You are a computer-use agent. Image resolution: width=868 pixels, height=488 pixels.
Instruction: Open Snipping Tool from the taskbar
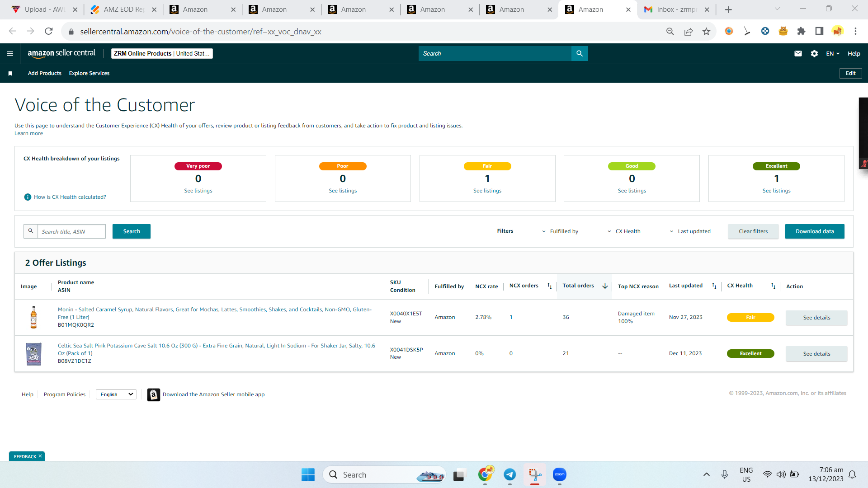[535, 474]
